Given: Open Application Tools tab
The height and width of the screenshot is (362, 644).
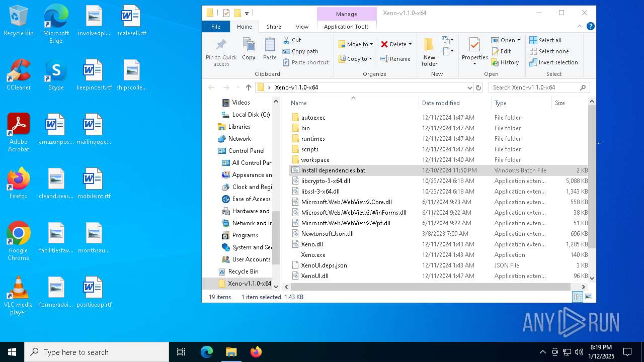Looking at the screenshot, I should 346,27.
